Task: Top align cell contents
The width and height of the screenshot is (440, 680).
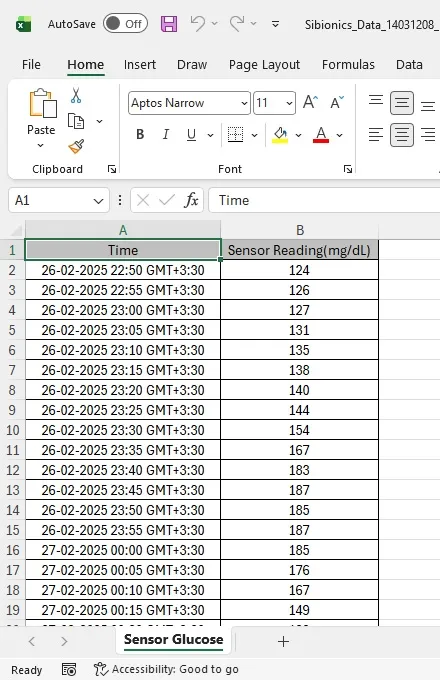Action: 376,102
